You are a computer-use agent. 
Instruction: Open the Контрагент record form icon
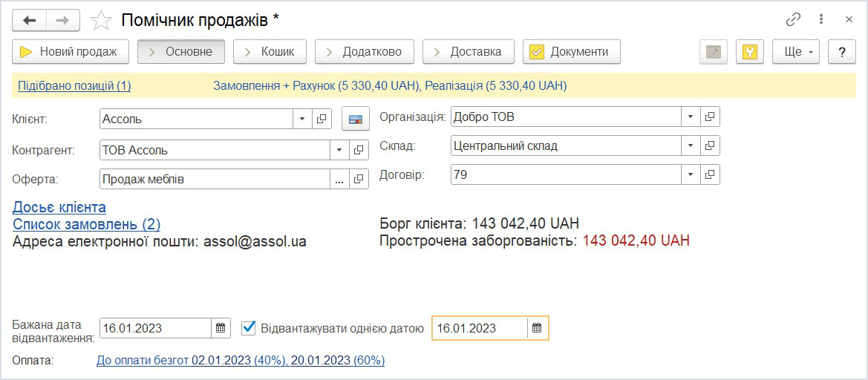click(359, 150)
